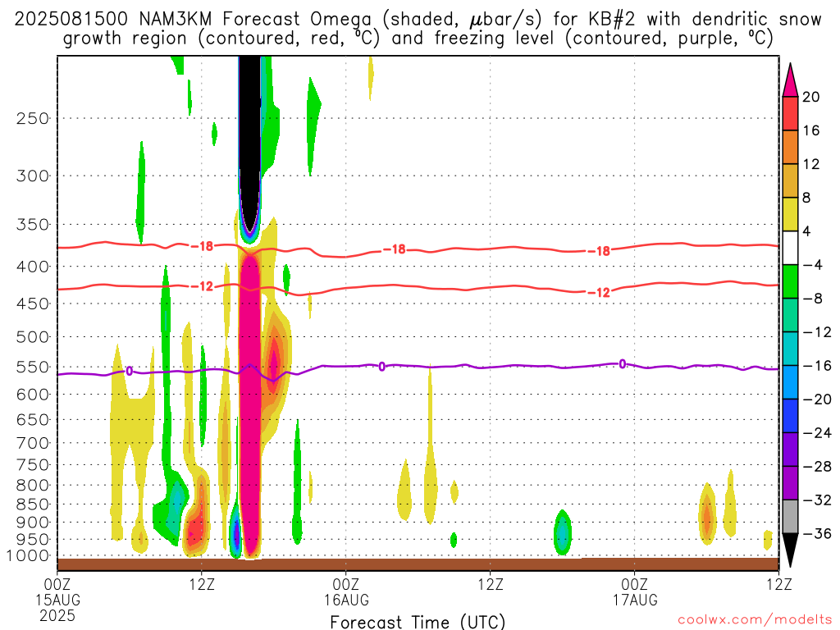The image size is (840, 630).
Task: Click the 850 pressure level label
Action: (x=33, y=504)
